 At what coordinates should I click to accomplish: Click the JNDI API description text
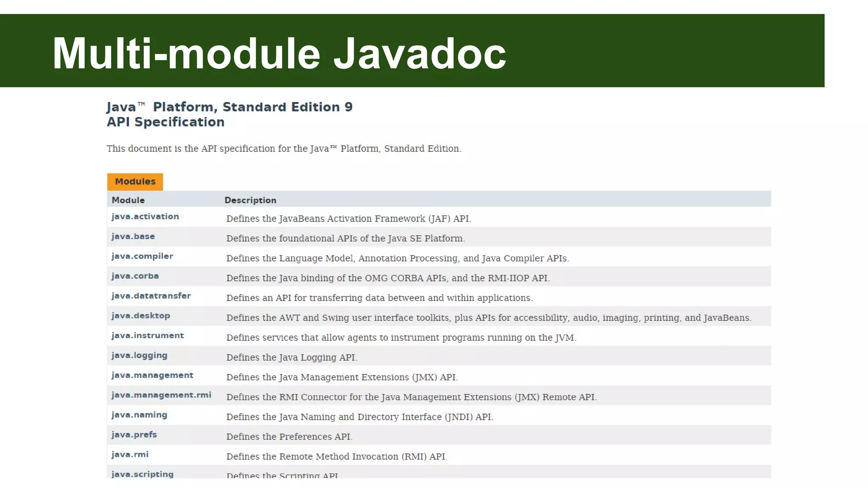pyautogui.click(x=359, y=417)
